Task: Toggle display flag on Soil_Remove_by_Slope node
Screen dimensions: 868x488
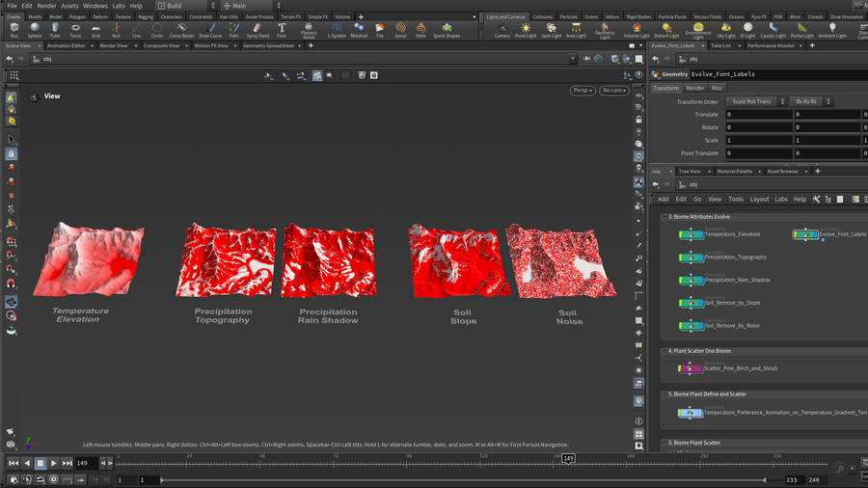Action: point(699,303)
